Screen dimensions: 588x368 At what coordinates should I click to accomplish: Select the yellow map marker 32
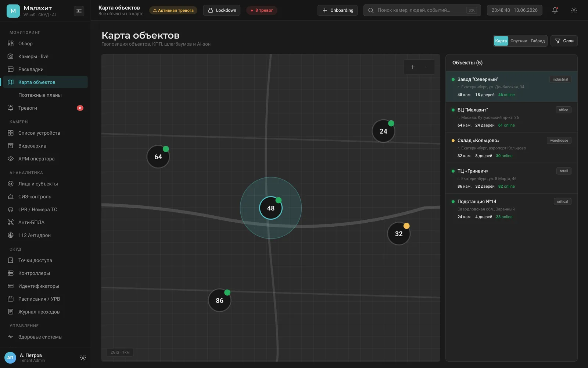399,234
